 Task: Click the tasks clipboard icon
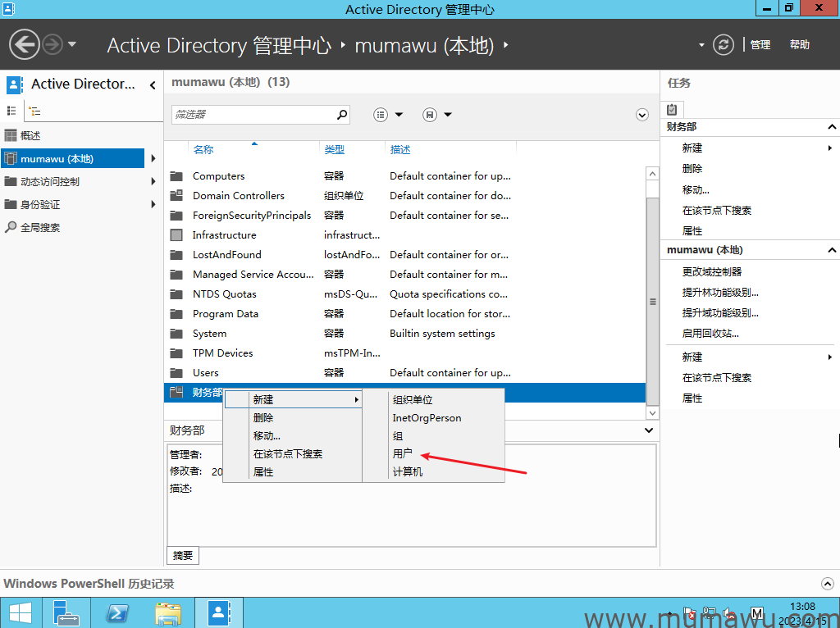click(x=672, y=110)
